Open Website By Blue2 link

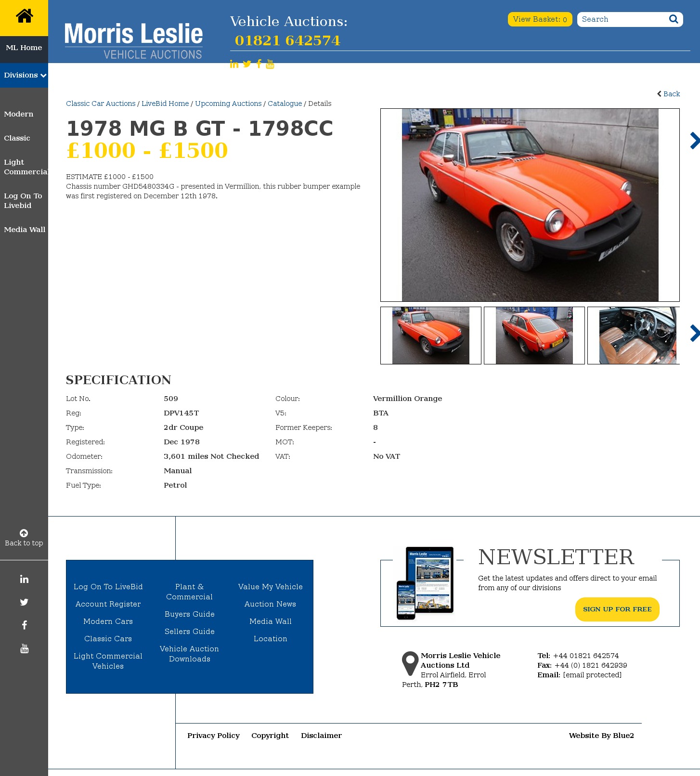[x=601, y=736]
